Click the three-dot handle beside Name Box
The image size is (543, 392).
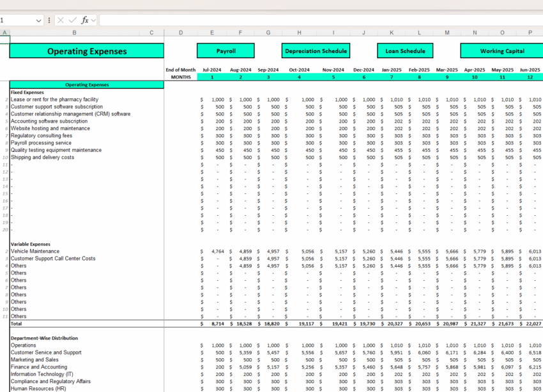[x=49, y=20]
